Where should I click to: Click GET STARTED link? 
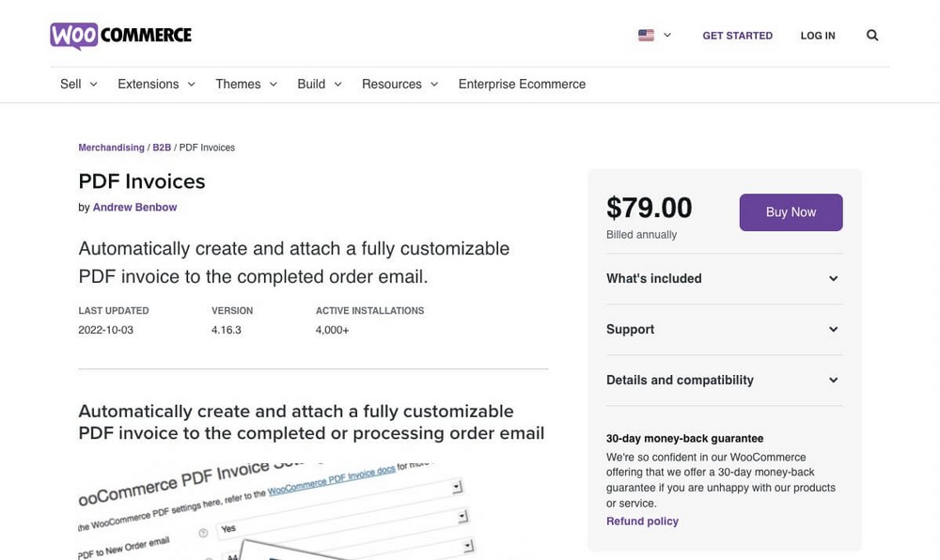(737, 36)
